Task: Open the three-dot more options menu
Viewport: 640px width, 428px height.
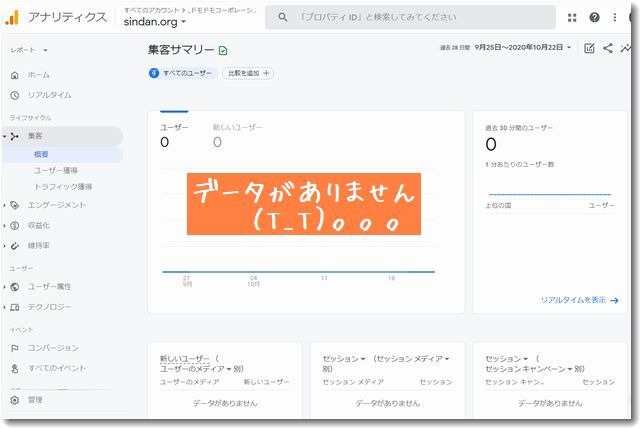Action: [x=617, y=17]
